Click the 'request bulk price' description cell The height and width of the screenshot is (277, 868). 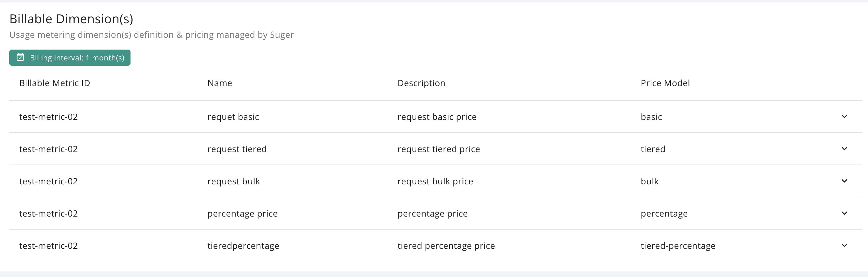pyautogui.click(x=435, y=181)
